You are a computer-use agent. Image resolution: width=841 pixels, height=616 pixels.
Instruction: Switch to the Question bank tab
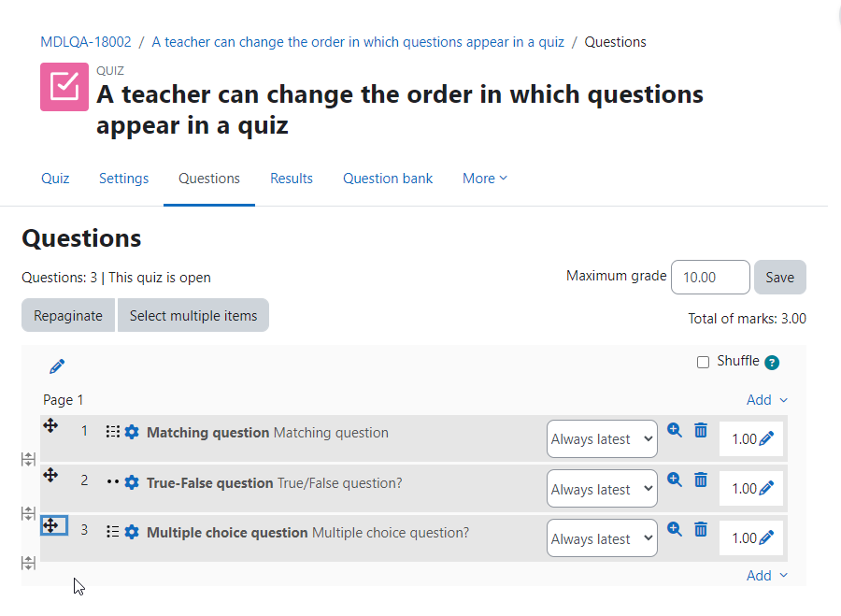(x=388, y=179)
